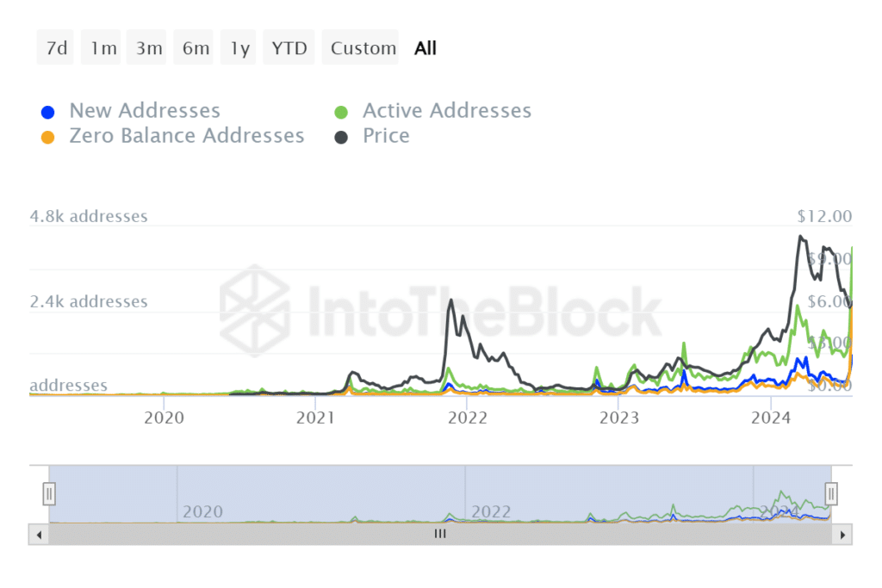The image size is (882, 588).
Task: Choose the 3m time range
Action: [x=148, y=48]
